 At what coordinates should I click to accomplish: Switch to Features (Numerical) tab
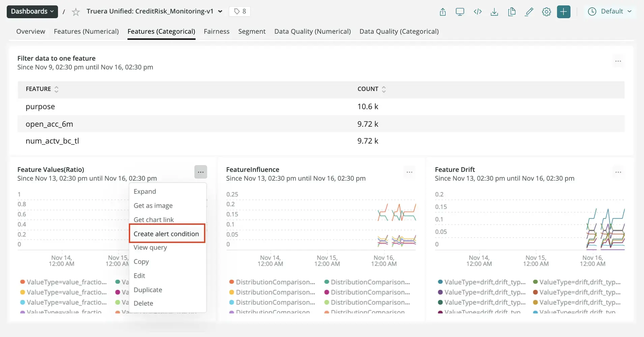click(86, 31)
